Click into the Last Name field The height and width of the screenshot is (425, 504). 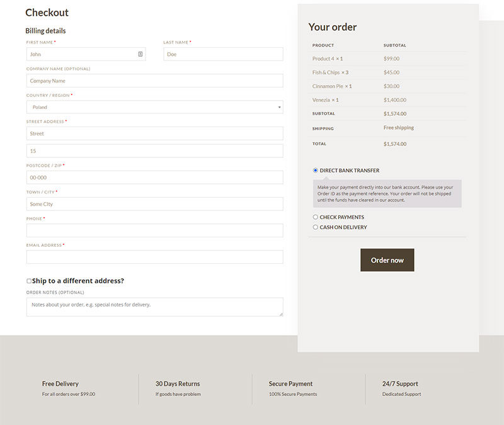coord(223,54)
